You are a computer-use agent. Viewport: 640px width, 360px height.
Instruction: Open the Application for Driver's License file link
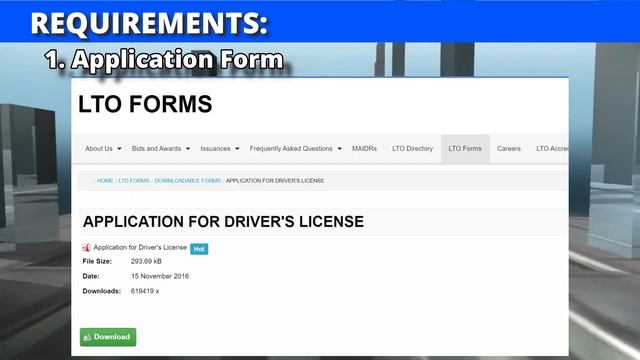pyautogui.click(x=140, y=247)
